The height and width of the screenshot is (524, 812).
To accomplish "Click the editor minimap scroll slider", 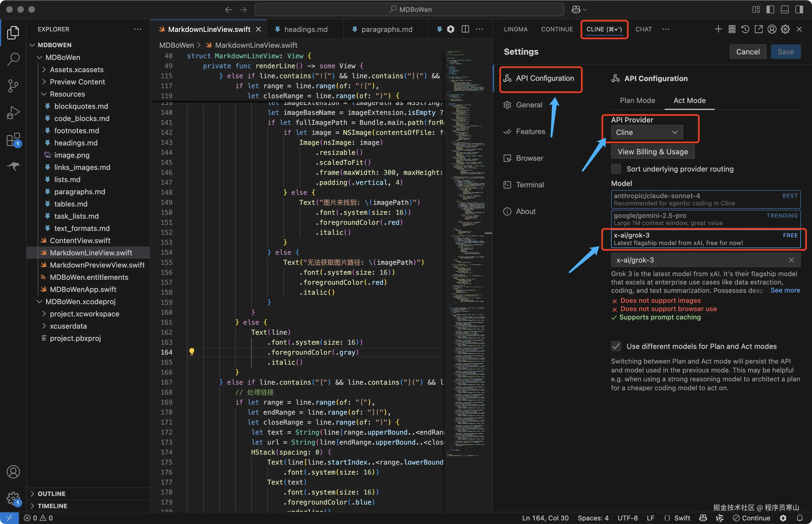I will tap(488, 233).
